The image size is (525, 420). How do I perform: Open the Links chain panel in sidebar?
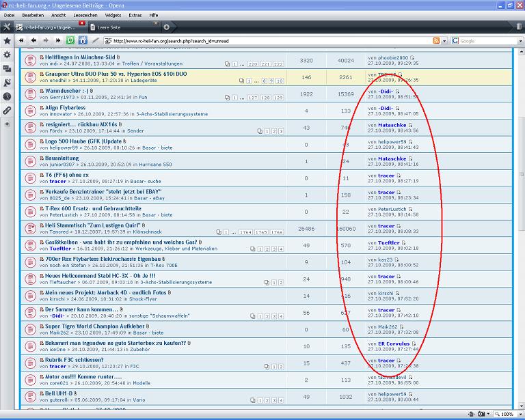click(7, 110)
